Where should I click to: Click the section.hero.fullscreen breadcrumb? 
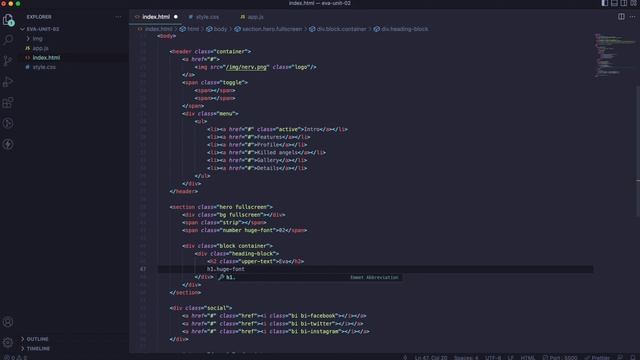(x=272, y=29)
